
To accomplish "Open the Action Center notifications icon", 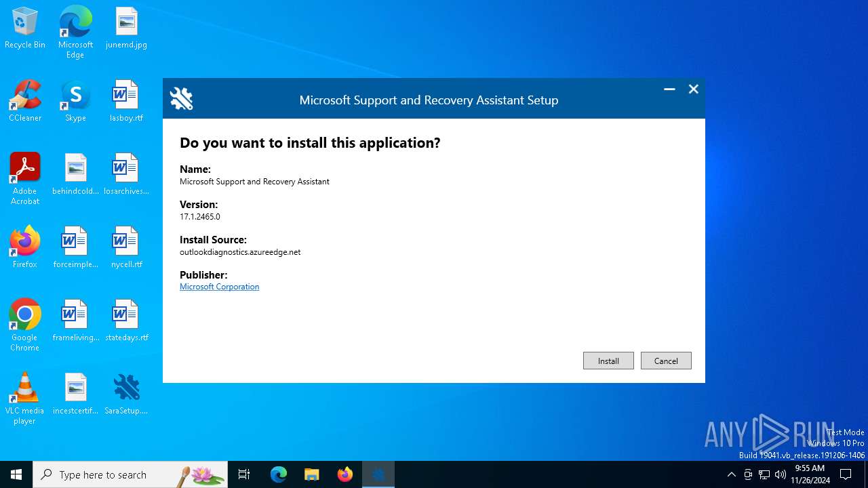I will 846,474.
